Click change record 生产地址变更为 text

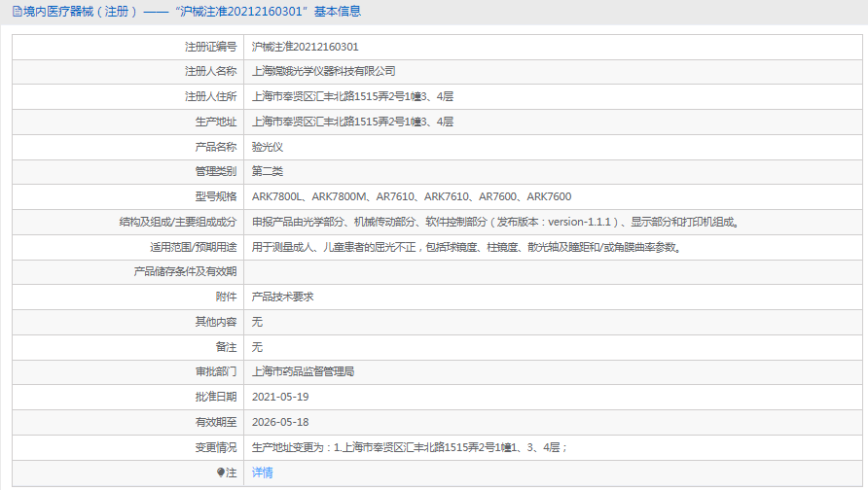click(410, 447)
